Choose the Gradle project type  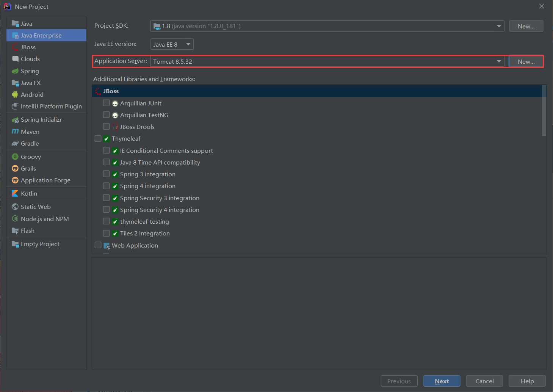coord(47,143)
